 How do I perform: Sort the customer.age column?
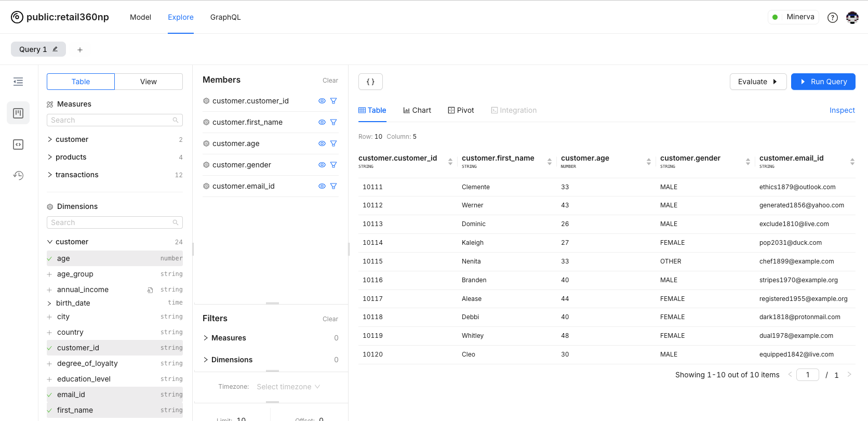pos(649,162)
